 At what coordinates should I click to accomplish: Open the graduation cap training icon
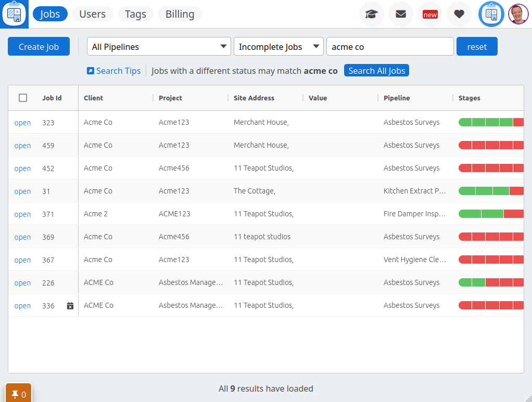coord(371,15)
